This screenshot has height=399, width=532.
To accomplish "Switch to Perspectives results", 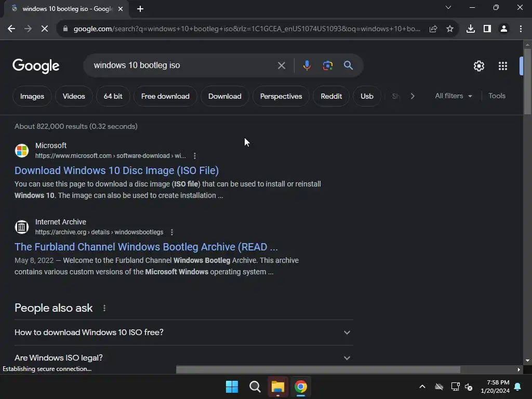I will [x=281, y=96].
